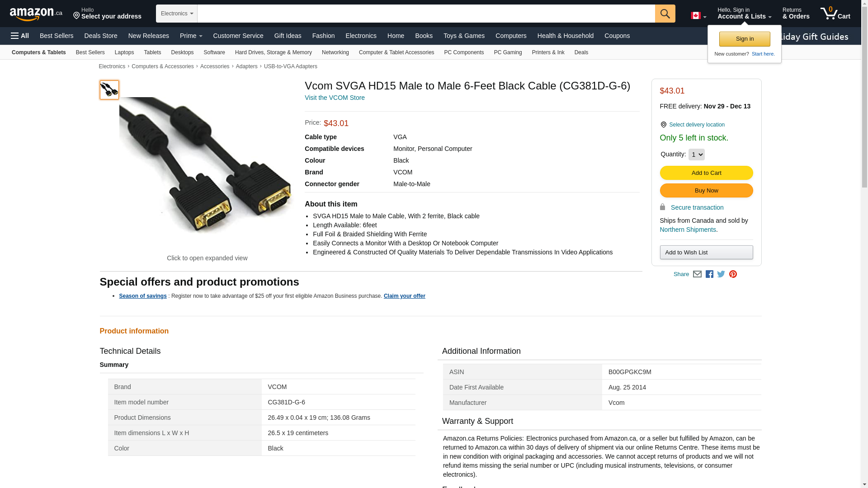Select the cable product thumbnail image

tap(109, 90)
